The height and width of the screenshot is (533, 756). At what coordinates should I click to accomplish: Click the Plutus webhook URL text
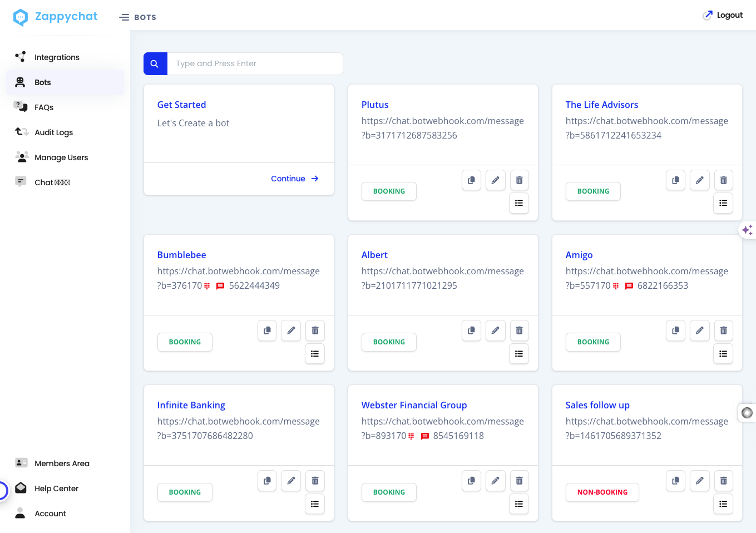[442, 128]
